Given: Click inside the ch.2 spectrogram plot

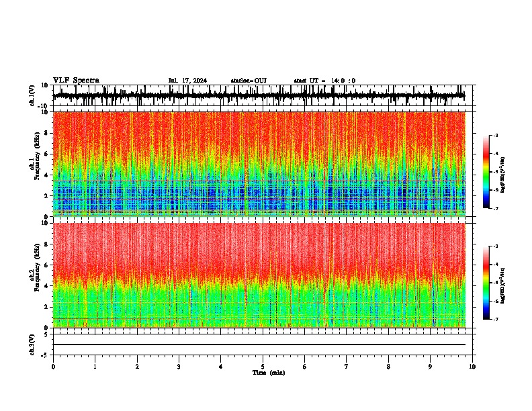Looking at the screenshot, I should [x=259, y=275].
